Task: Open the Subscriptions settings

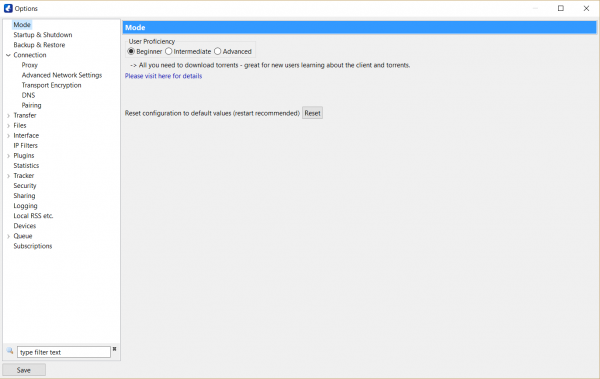Action: [x=33, y=246]
